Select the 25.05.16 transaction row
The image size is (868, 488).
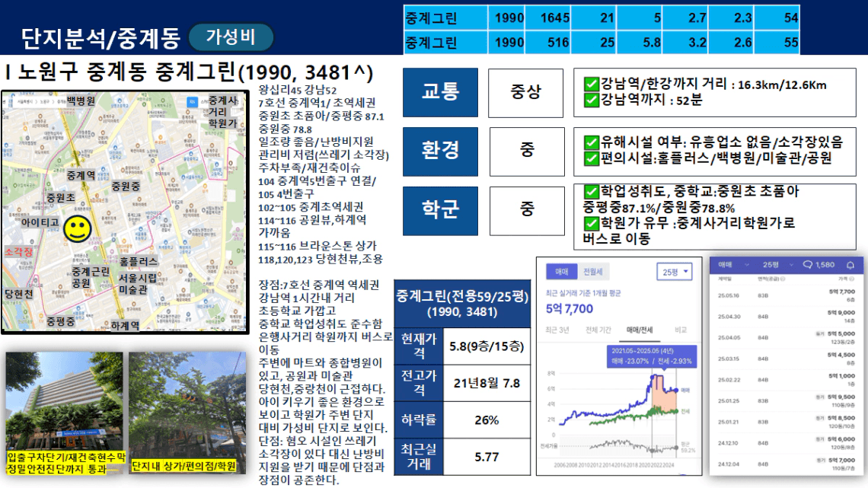point(786,295)
